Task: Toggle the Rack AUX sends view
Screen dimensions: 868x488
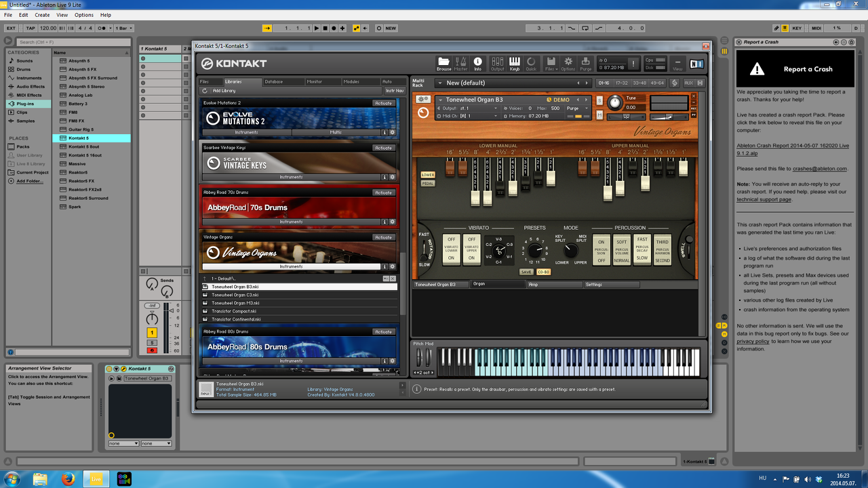Action: click(688, 83)
